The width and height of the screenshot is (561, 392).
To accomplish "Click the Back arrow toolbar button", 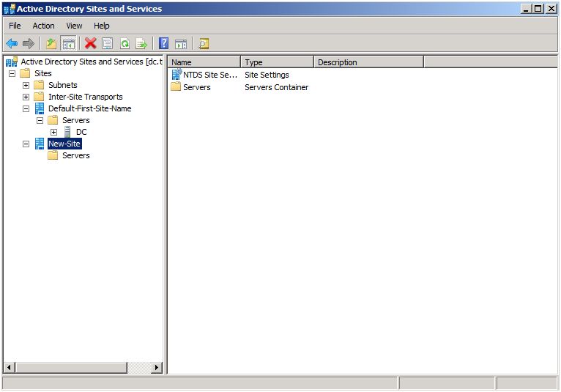I will 12,44.
